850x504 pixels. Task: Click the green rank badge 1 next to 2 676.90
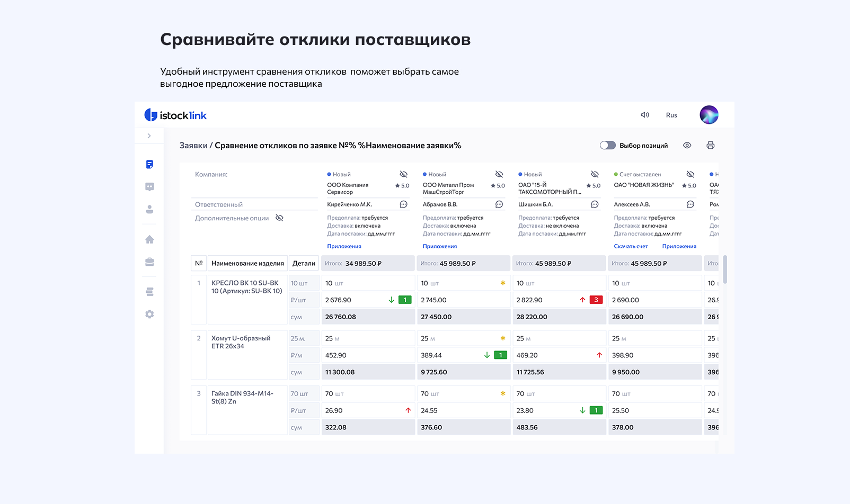[405, 300]
